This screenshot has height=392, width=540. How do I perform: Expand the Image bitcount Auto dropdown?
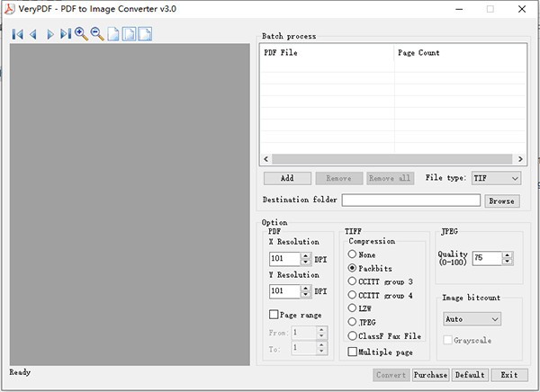click(x=472, y=318)
